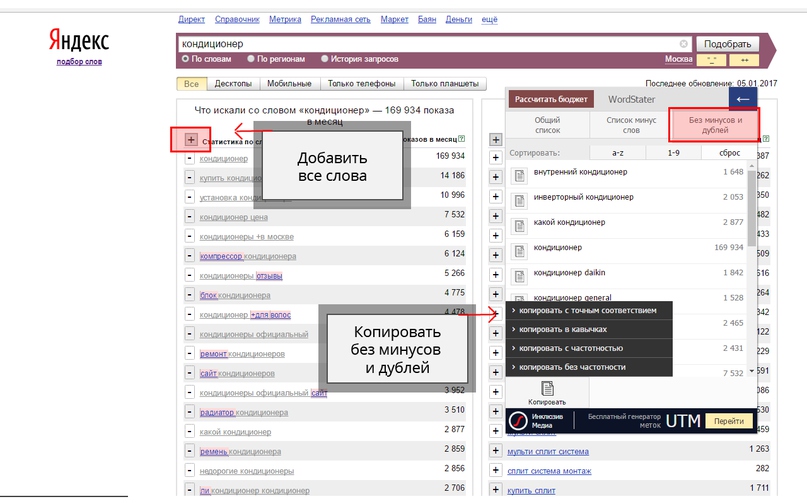
Task: Switch to the 'Мобильные' tab
Action: 289,83
